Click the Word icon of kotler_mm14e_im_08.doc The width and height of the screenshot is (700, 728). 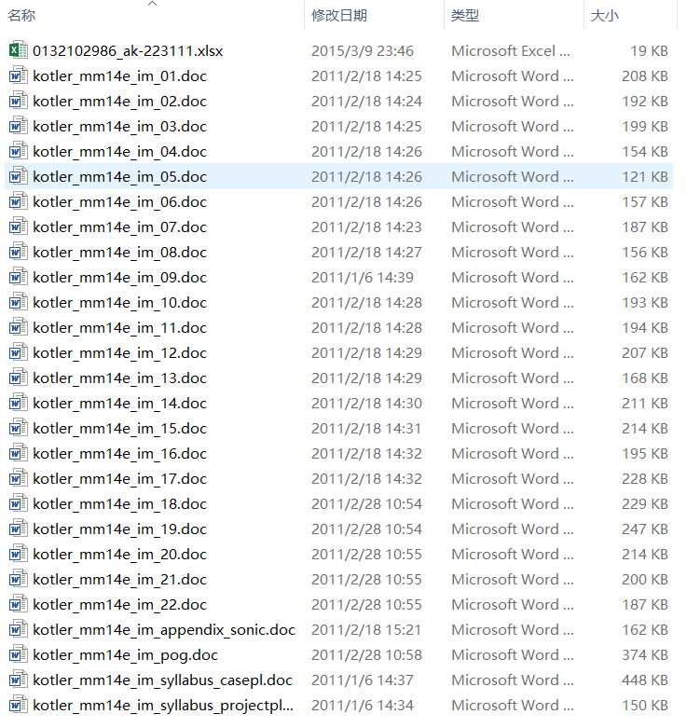pyautogui.click(x=18, y=251)
